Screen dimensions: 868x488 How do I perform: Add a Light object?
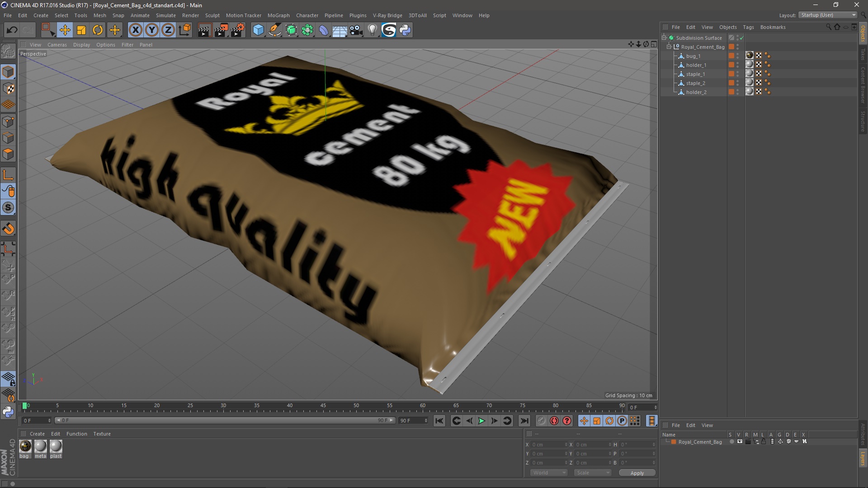click(x=372, y=30)
